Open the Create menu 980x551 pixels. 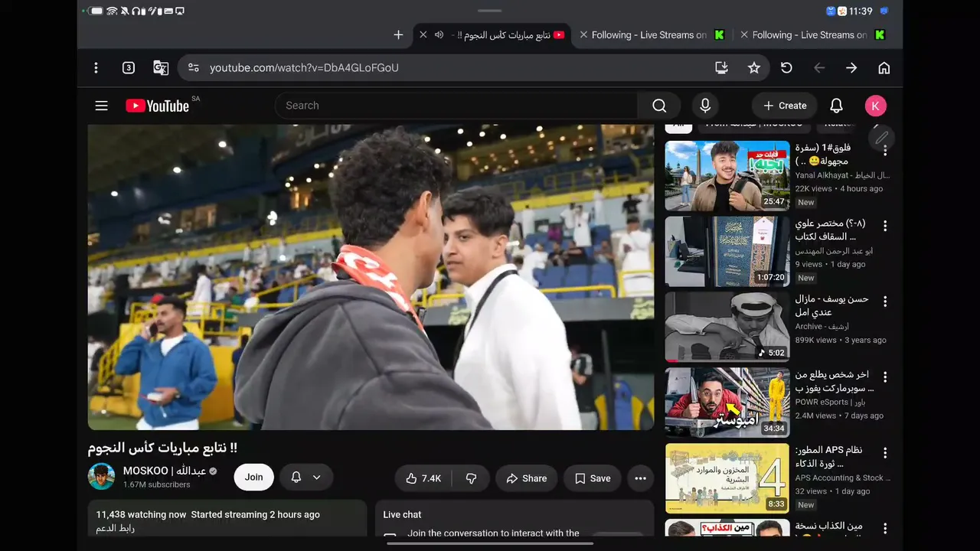pos(785,106)
